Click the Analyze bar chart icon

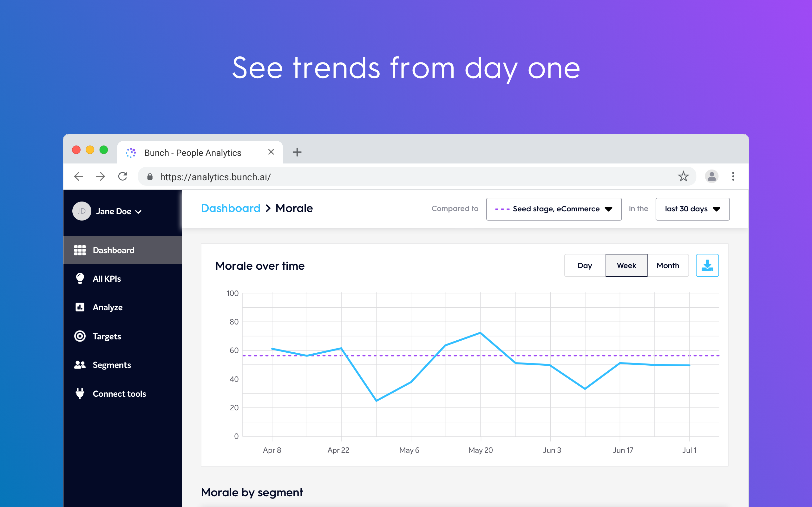(80, 307)
